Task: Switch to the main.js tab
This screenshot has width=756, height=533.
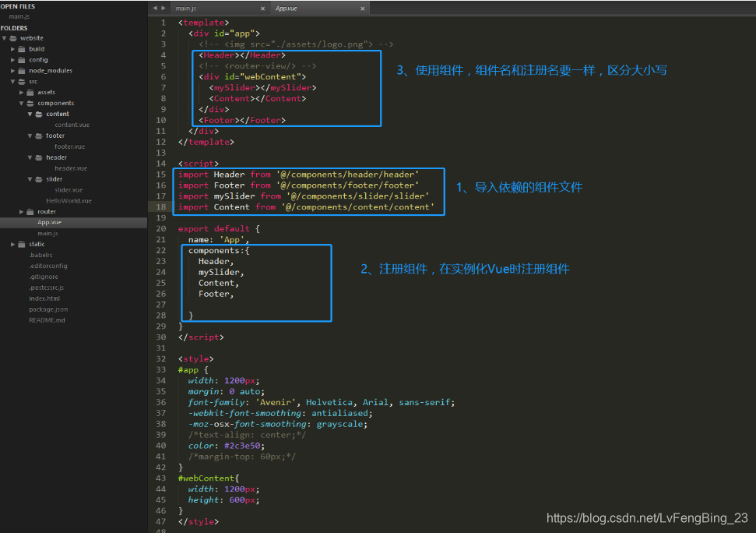Action: [x=220, y=9]
